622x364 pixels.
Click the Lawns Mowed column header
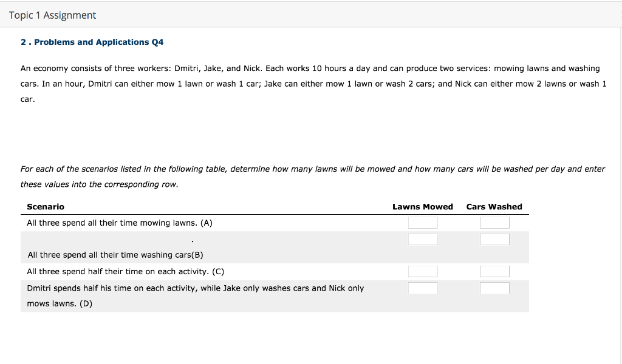pos(423,206)
